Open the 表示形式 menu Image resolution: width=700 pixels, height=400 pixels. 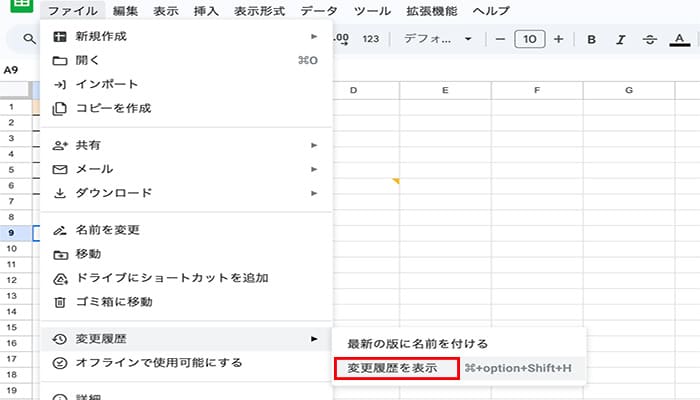[x=259, y=11]
